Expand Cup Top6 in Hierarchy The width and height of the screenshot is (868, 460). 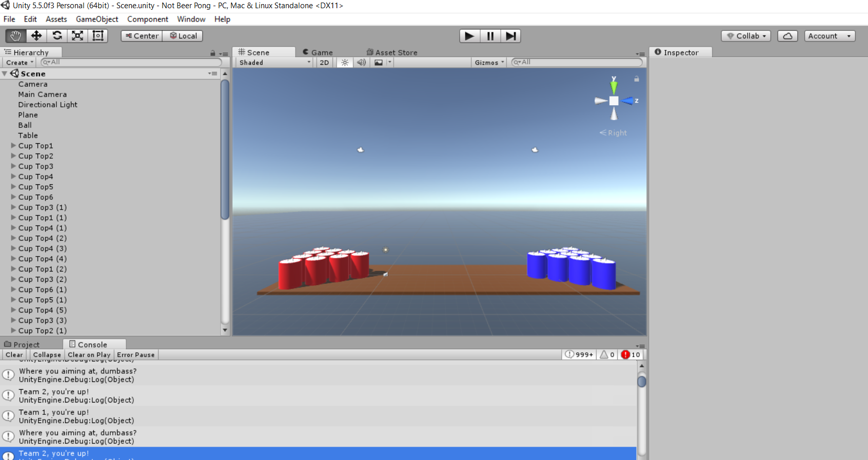[13, 197]
